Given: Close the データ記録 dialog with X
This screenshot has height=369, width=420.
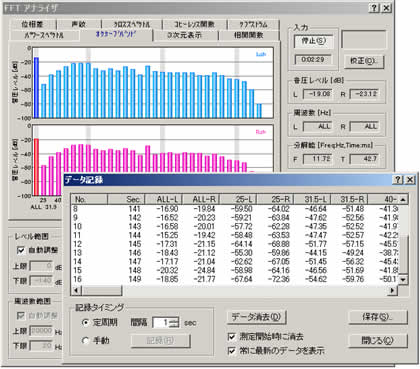Looking at the screenshot, I should (410, 180).
